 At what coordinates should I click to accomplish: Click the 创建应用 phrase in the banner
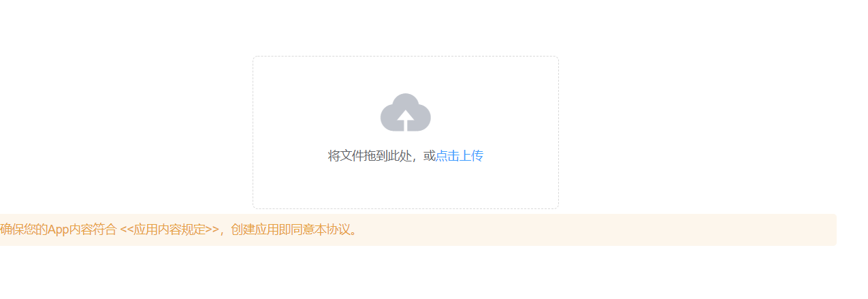click(x=255, y=230)
